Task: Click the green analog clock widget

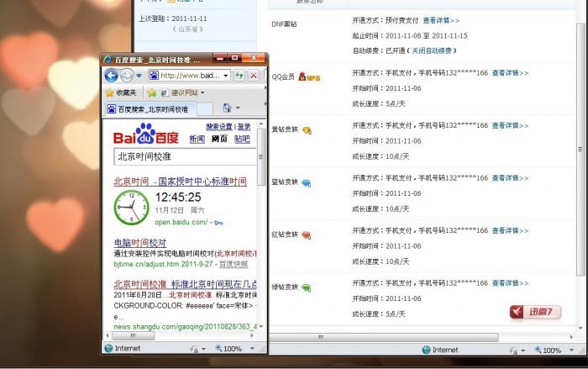Action: coord(131,208)
